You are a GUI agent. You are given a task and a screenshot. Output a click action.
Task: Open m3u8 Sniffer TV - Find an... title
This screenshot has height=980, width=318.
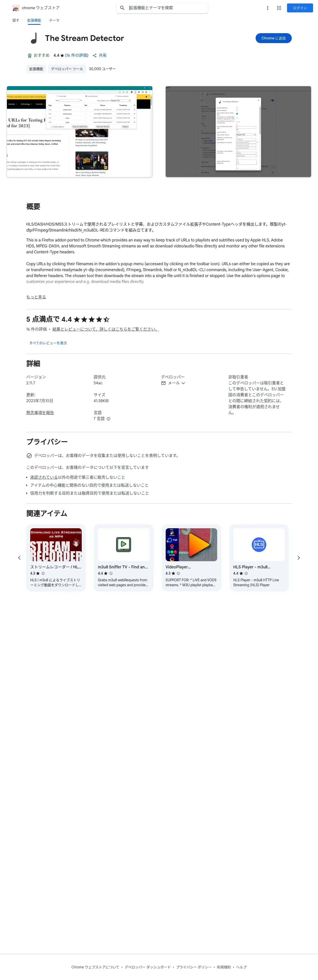(123, 567)
